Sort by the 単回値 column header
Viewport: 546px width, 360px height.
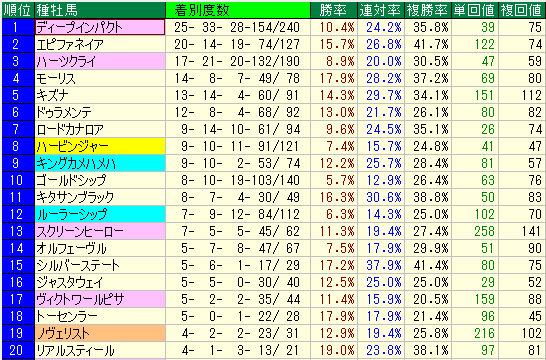pyautogui.click(x=475, y=10)
